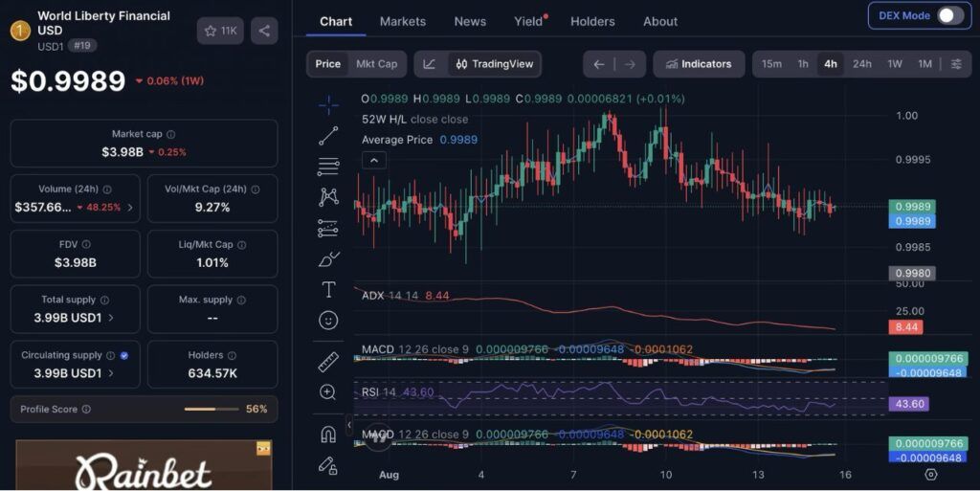Screen dimensions: 980x491
Task: Select the crosshair cursor tool
Action: tap(329, 105)
